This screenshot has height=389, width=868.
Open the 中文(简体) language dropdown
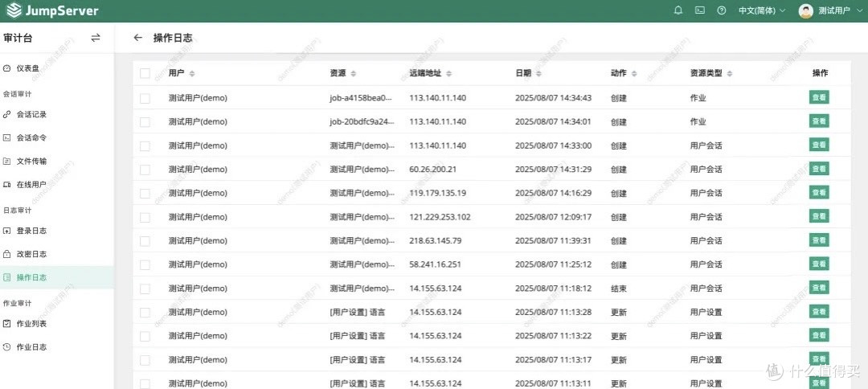762,10
